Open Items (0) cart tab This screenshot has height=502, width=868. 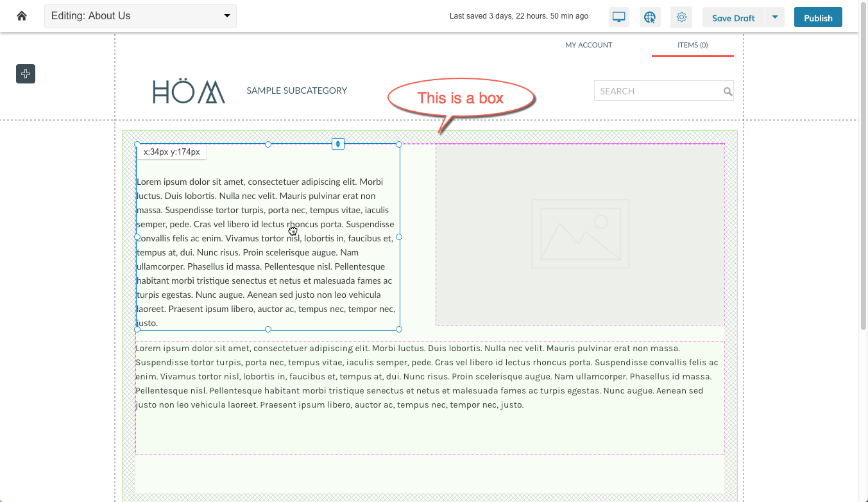[x=692, y=45]
